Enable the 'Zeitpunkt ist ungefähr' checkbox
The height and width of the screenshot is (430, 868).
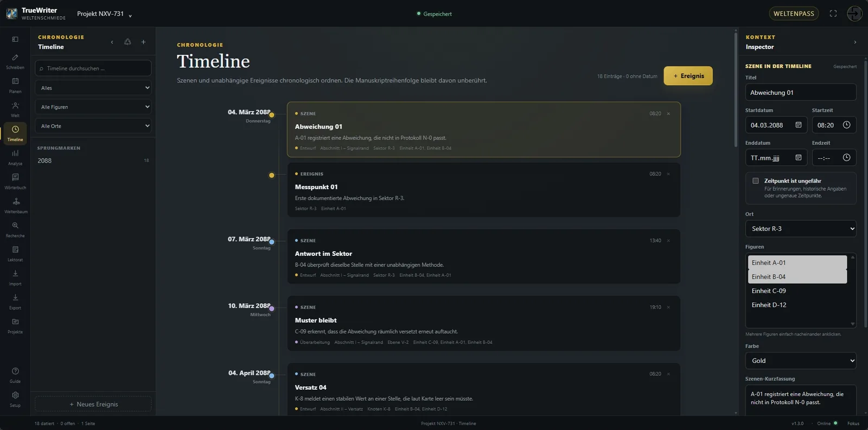click(x=755, y=181)
